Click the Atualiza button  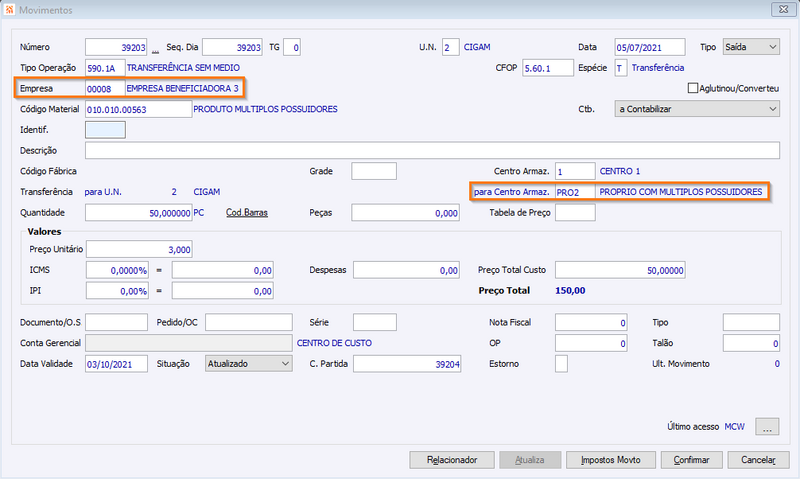coord(530,460)
